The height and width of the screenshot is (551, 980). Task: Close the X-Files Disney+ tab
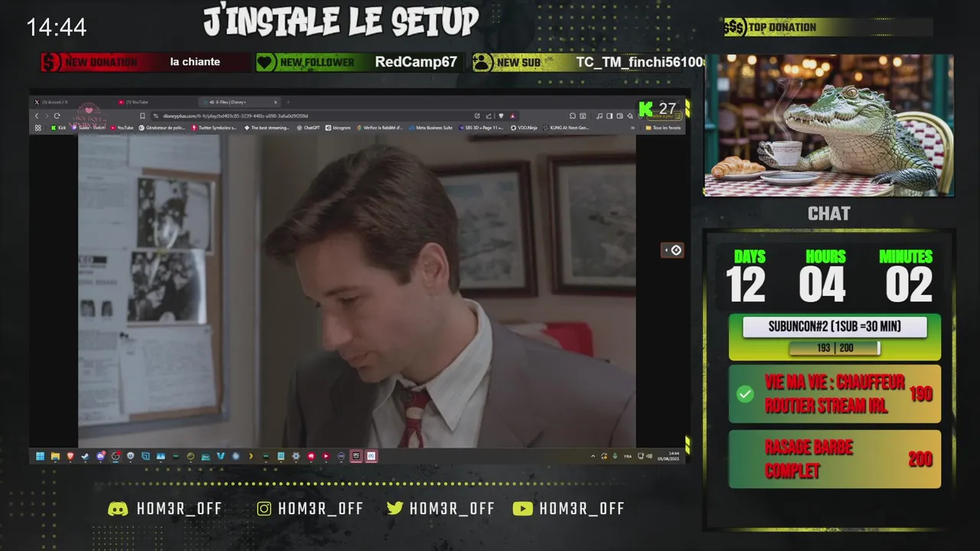276,102
